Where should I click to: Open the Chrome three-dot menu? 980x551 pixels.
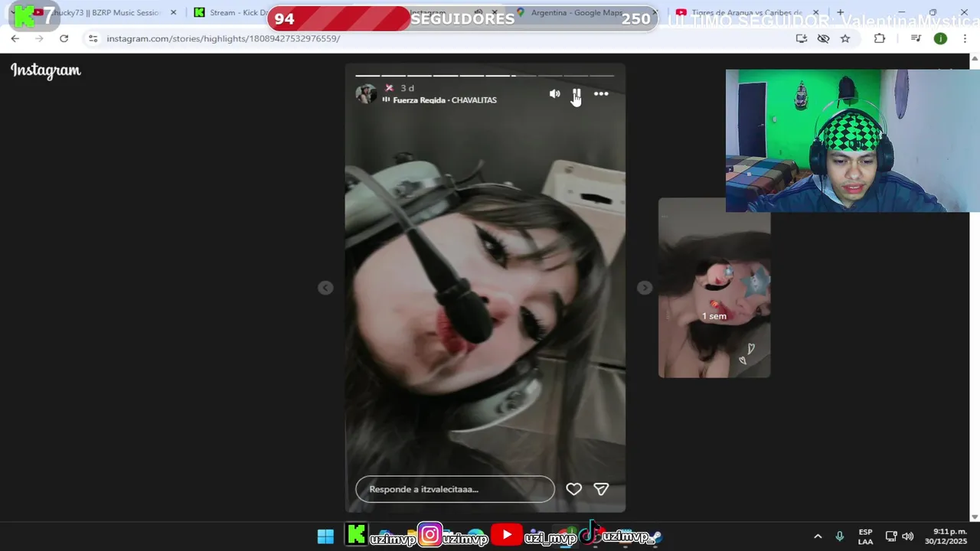(x=964, y=38)
